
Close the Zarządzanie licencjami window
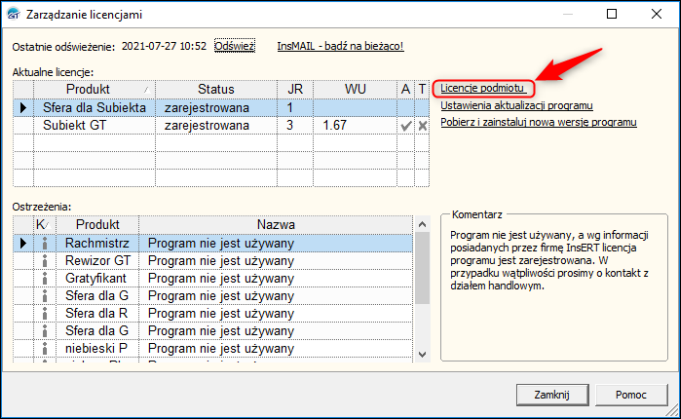click(x=657, y=14)
